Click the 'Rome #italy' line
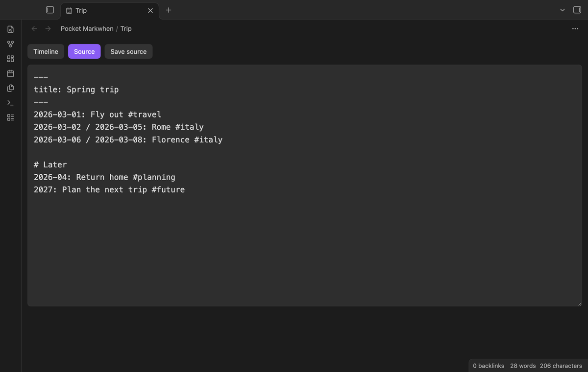The width and height of the screenshot is (588, 372). pos(119,127)
